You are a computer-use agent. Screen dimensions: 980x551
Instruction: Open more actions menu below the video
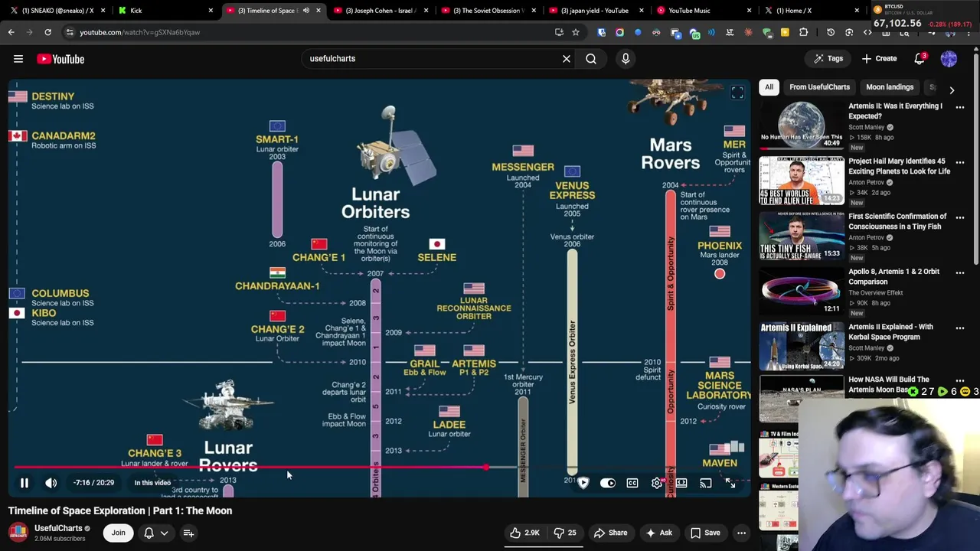coord(741,533)
